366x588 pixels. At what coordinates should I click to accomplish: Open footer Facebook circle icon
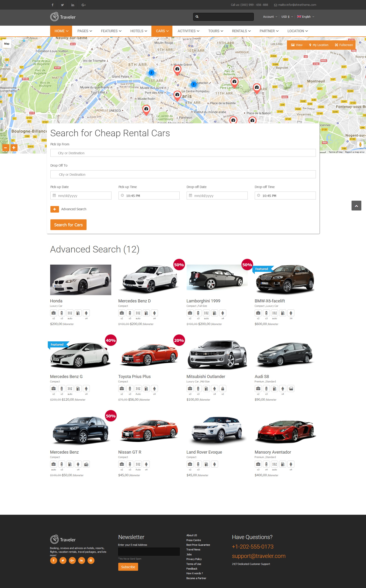(x=53, y=560)
